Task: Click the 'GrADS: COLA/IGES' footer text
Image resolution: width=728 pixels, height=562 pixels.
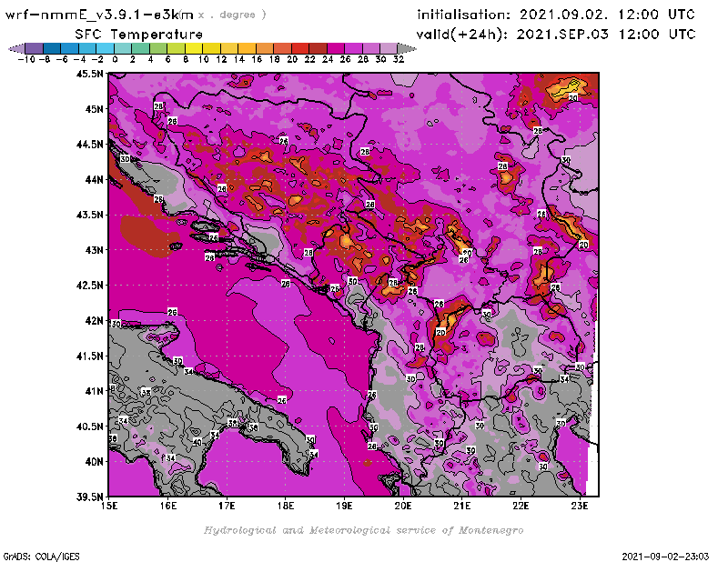Action: 41,557
